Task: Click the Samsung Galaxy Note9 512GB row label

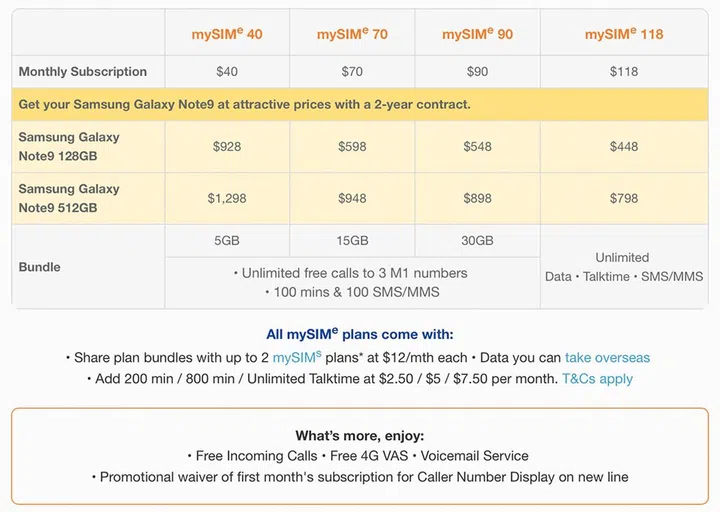Action: [69, 198]
